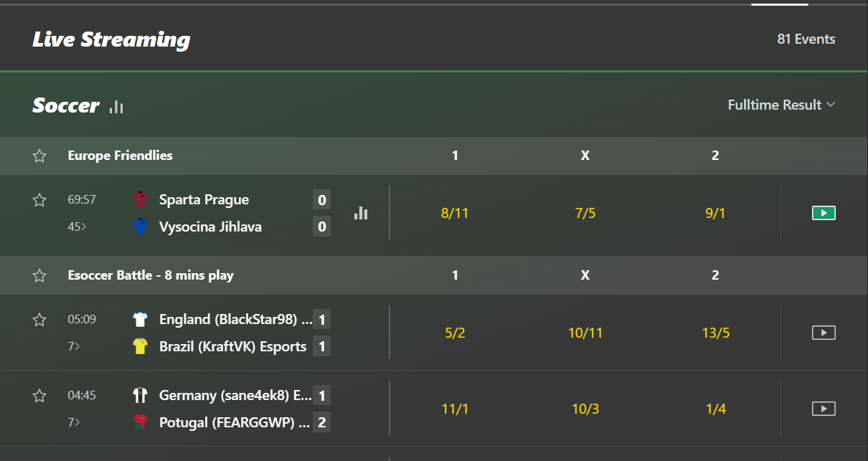Favorite the Europe Friendlies league star

[x=39, y=156]
